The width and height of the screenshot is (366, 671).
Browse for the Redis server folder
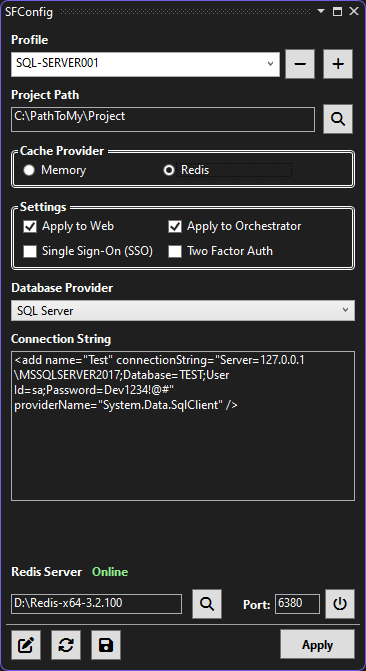[x=207, y=604]
